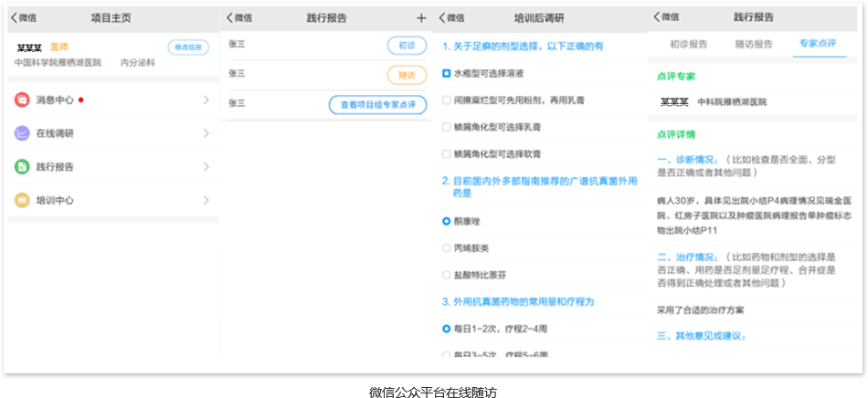Go back to 微信 from 项目主页
This screenshot has width=868, height=398.
coord(25,17)
